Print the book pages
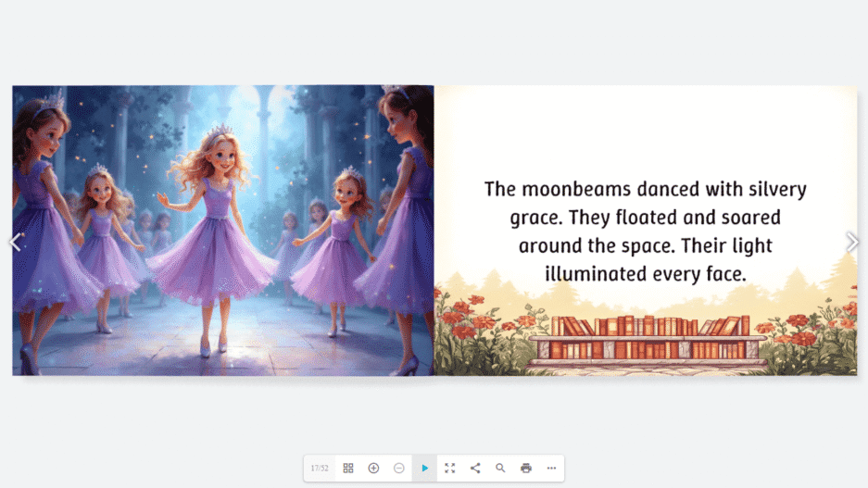The width and height of the screenshot is (868, 488). (526, 468)
